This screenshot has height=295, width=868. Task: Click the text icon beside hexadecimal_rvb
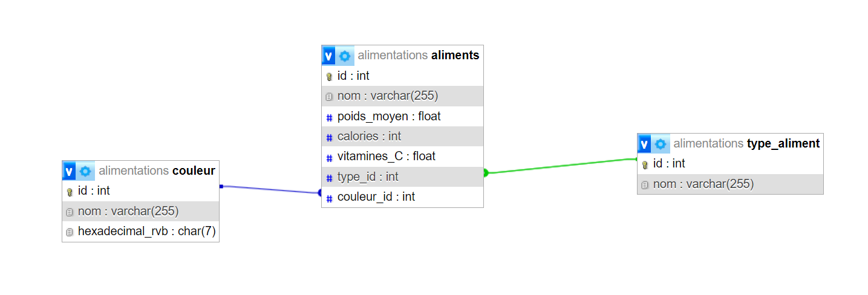70,232
